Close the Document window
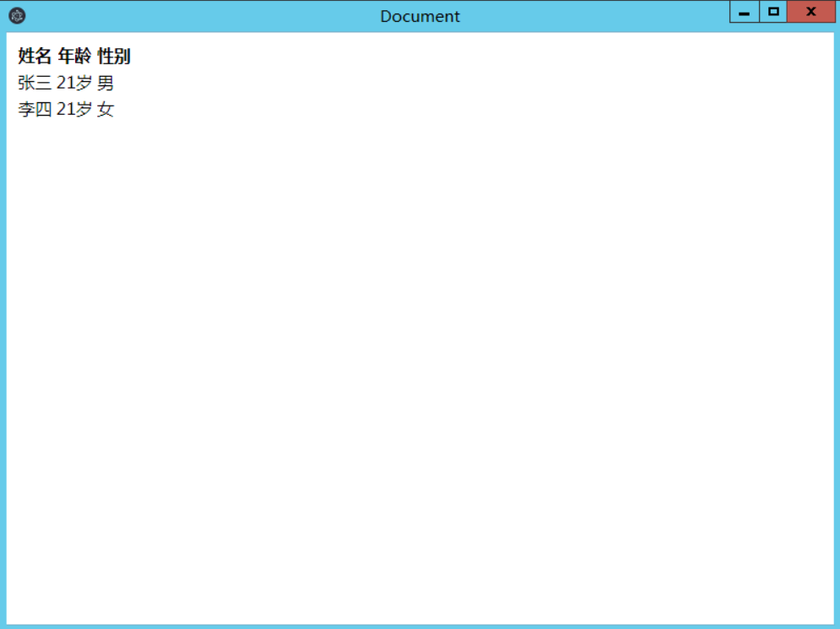 [810, 12]
